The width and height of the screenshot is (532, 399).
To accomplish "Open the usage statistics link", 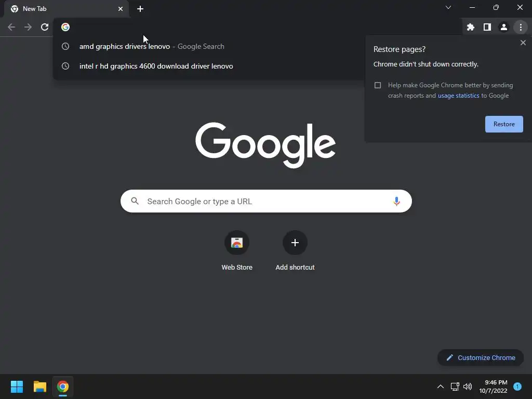I will [x=458, y=96].
